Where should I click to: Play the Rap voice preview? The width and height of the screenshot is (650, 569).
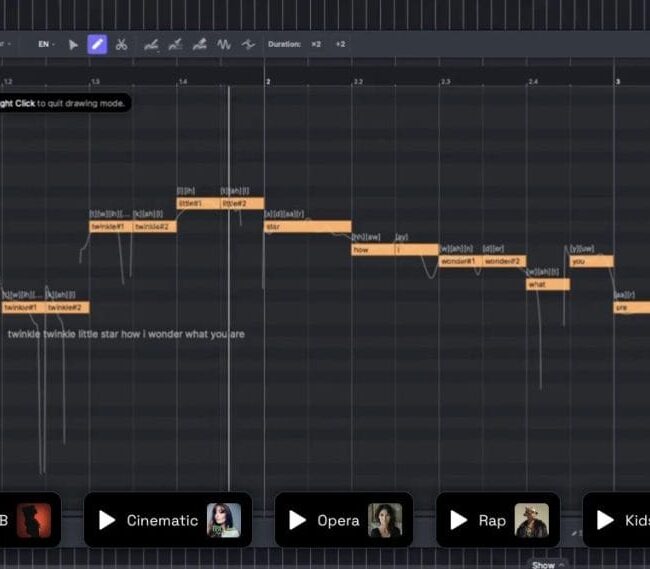click(x=458, y=520)
